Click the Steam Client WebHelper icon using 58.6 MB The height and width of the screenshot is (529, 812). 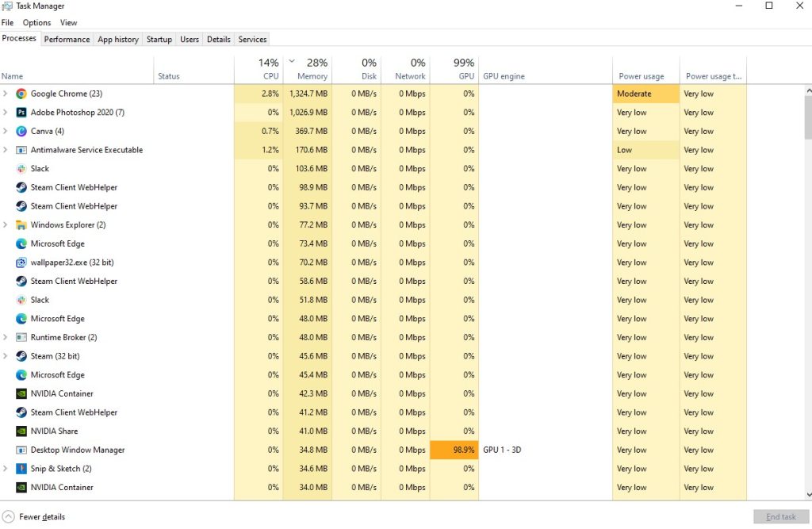pyautogui.click(x=21, y=281)
